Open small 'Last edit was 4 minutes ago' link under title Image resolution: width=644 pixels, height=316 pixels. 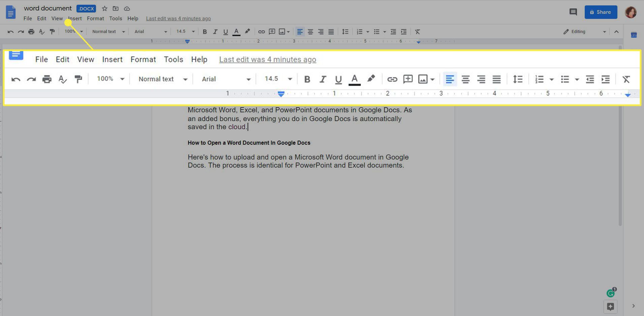(x=179, y=19)
